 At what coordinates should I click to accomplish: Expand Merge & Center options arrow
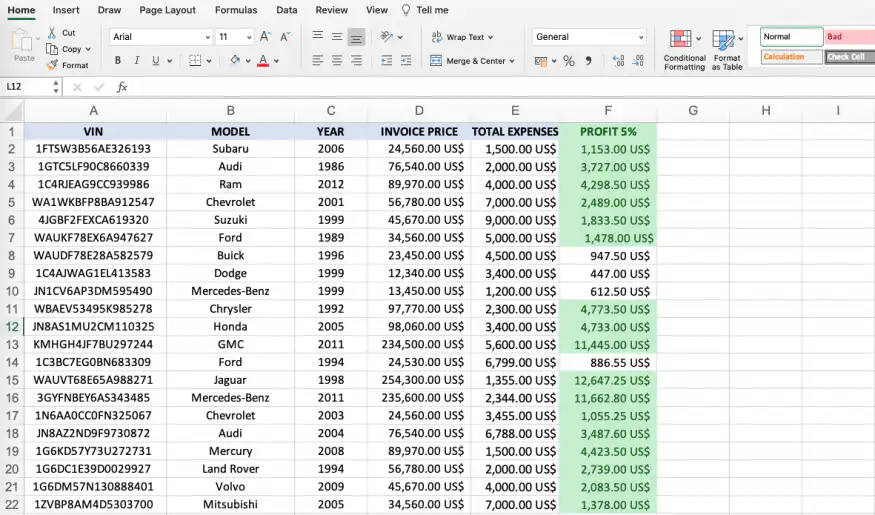[512, 61]
